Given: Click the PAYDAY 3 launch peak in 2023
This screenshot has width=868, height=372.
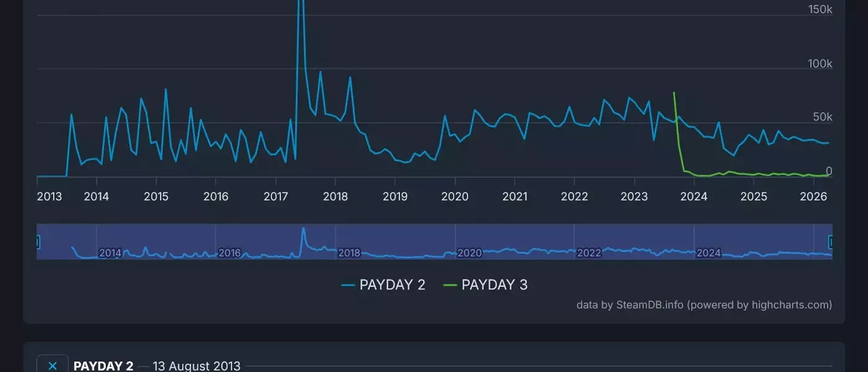Looking at the screenshot, I should (x=674, y=93).
